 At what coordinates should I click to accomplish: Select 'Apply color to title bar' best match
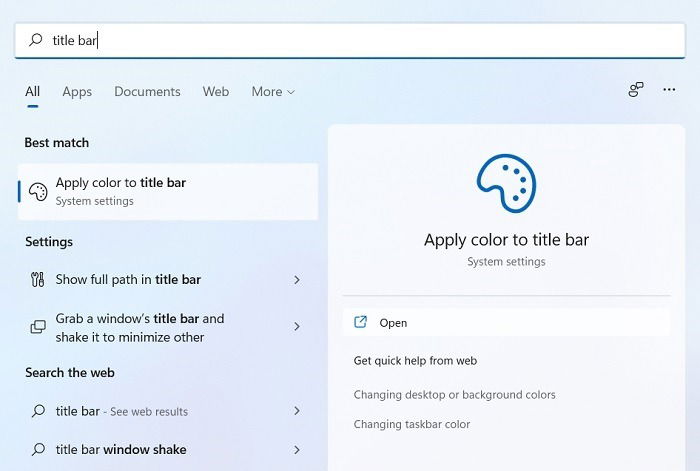pos(168,192)
